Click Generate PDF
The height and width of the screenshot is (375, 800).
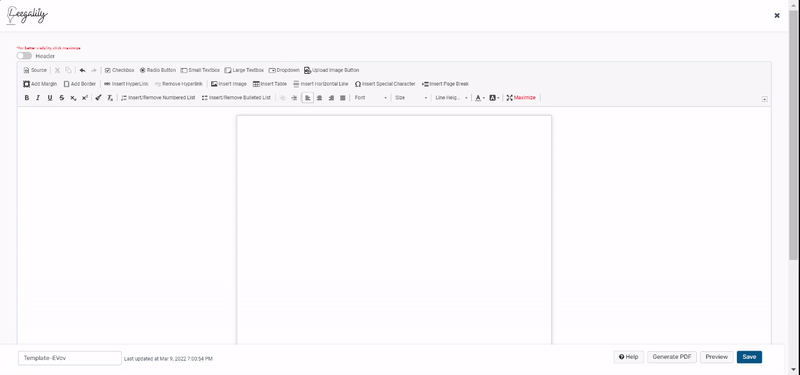click(672, 357)
